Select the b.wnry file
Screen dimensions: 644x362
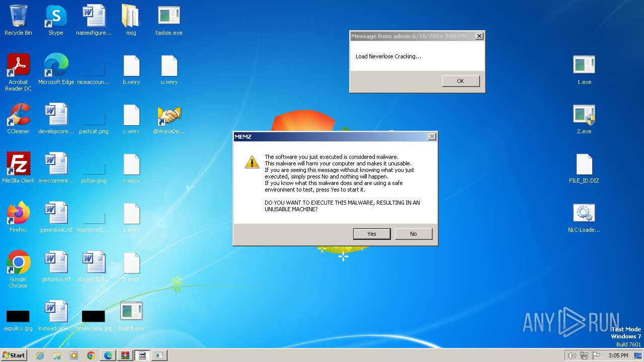pyautogui.click(x=131, y=70)
